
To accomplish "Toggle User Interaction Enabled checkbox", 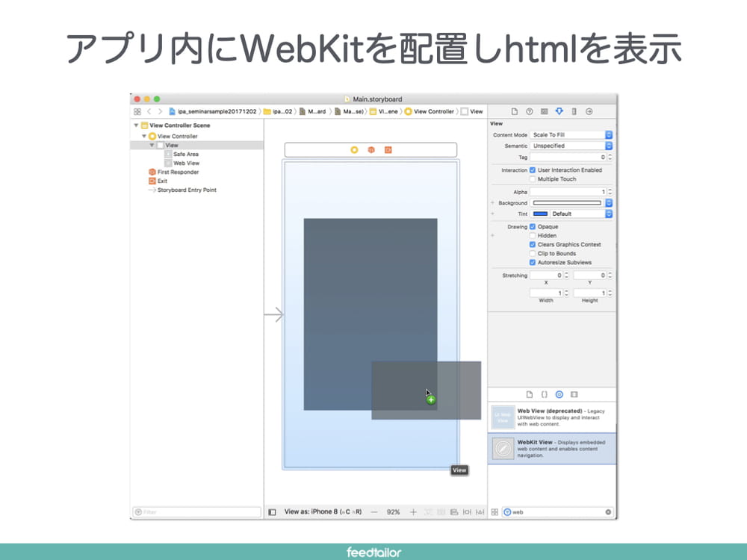I will 533,170.
